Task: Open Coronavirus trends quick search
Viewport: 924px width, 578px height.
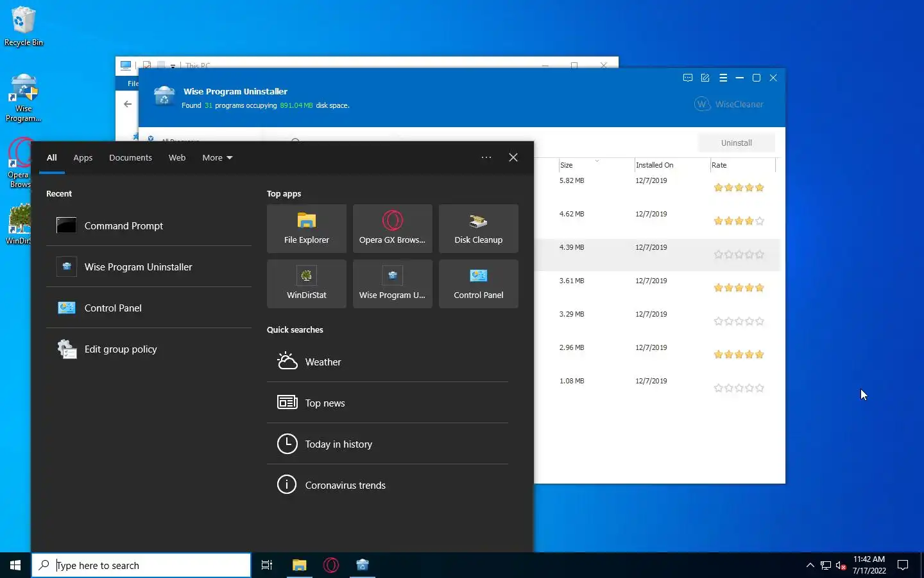Action: (388, 485)
